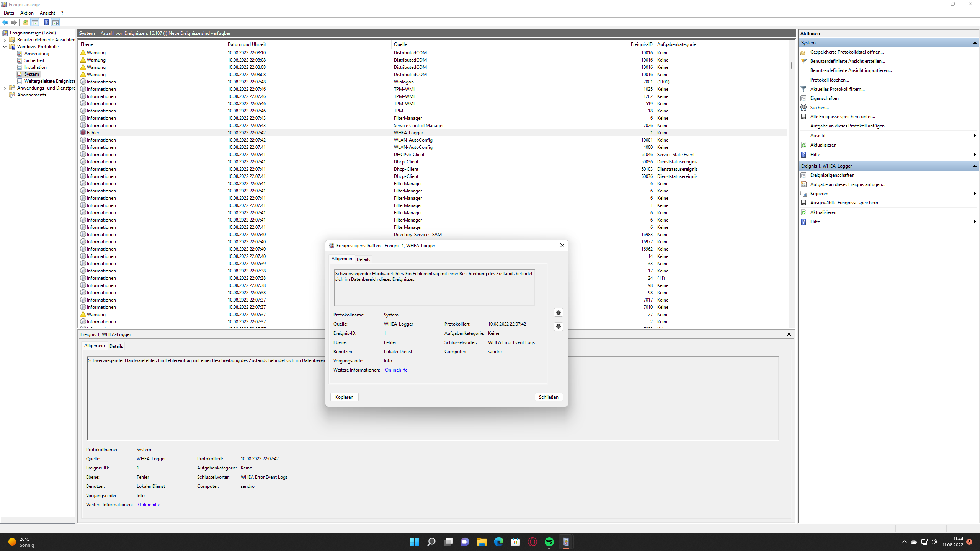Click the Schließen button
The image size is (980, 551).
pos(549,397)
